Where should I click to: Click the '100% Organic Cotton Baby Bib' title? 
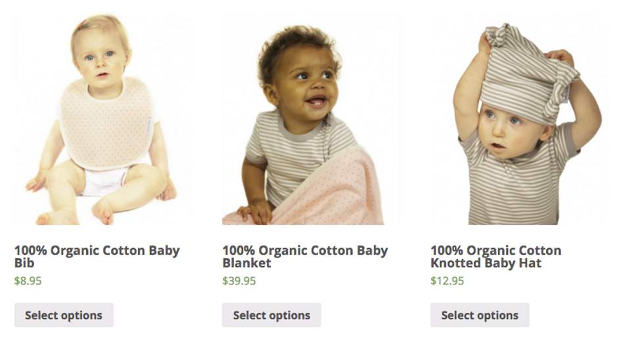97,257
